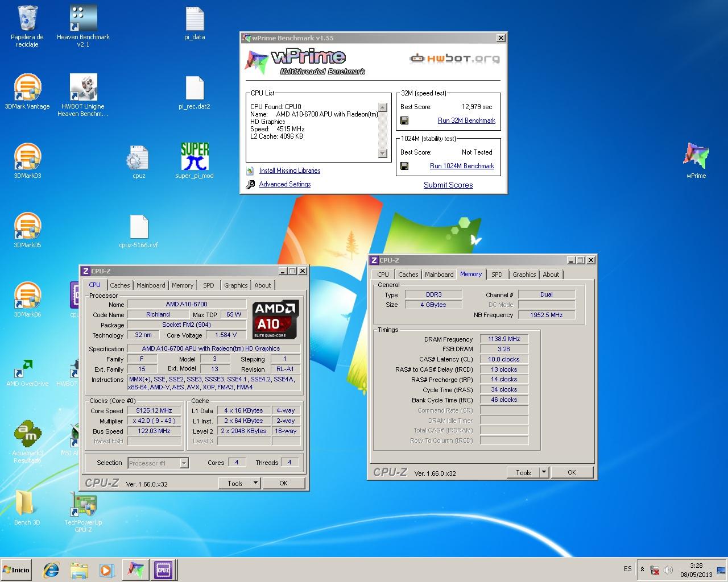This screenshot has height=582, width=728.
Task: Select cpuz-5166.cvf file icon
Action: (x=139, y=232)
